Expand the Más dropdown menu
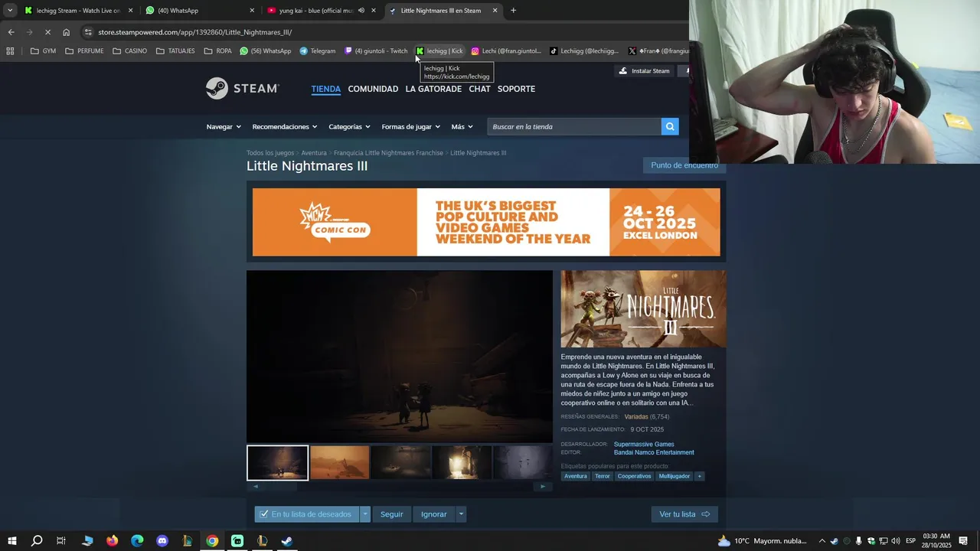Screen dimensions: 980x551 462,127
